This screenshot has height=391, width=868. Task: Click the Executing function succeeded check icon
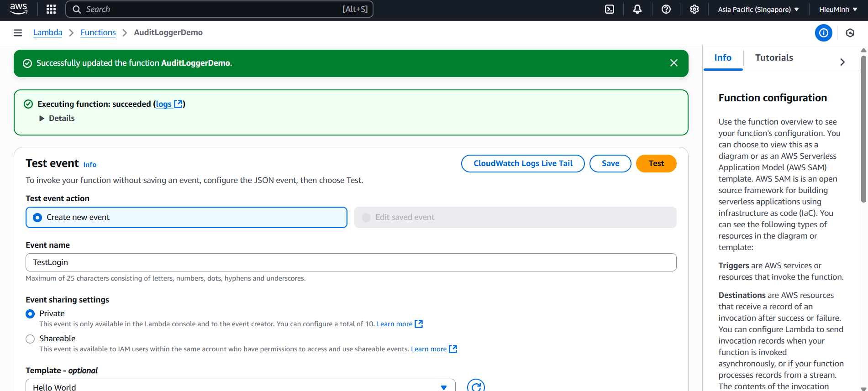pos(28,104)
